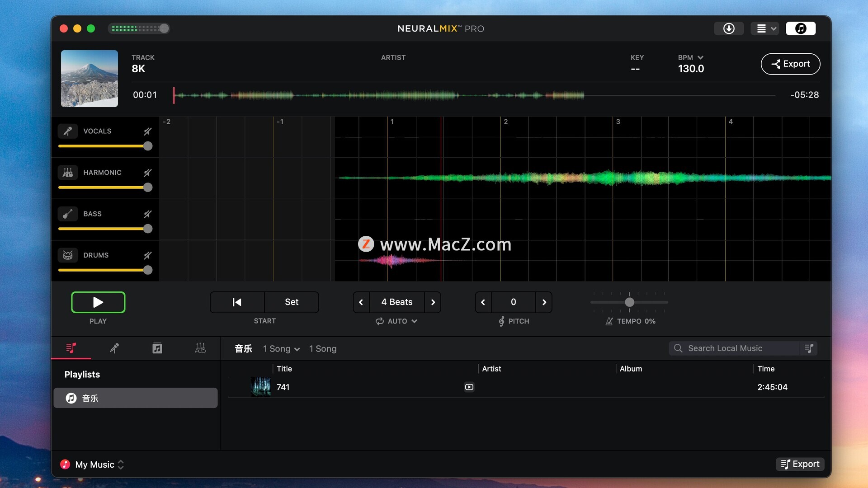Select the instruments library tab
The image size is (868, 488).
(200, 348)
